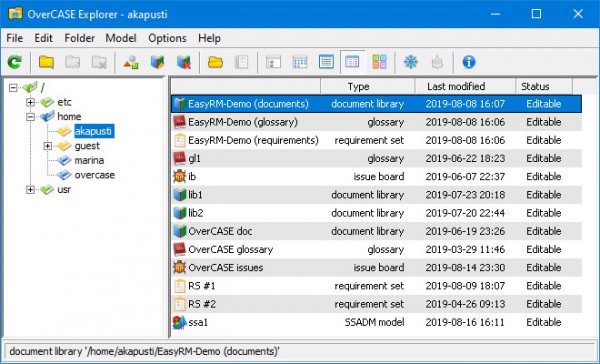Click the colored shapes model toolbar icon
600x364 pixels.
tap(131, 62)
